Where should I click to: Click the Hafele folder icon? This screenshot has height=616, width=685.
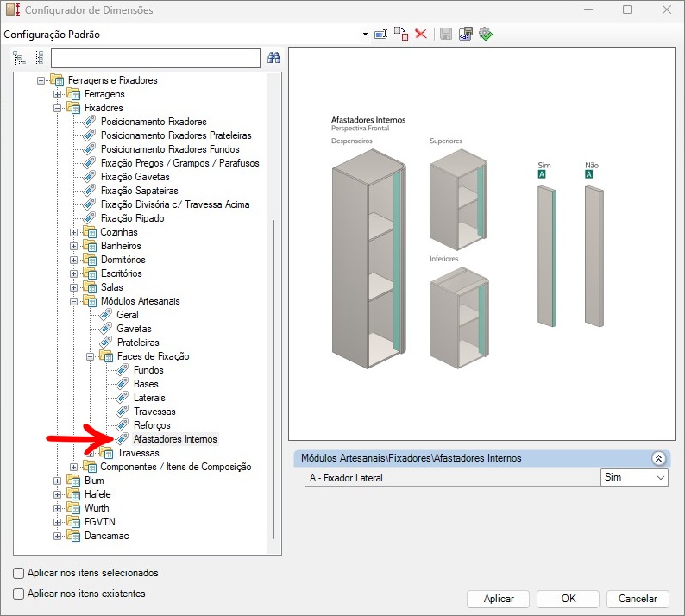click(74, 494)
